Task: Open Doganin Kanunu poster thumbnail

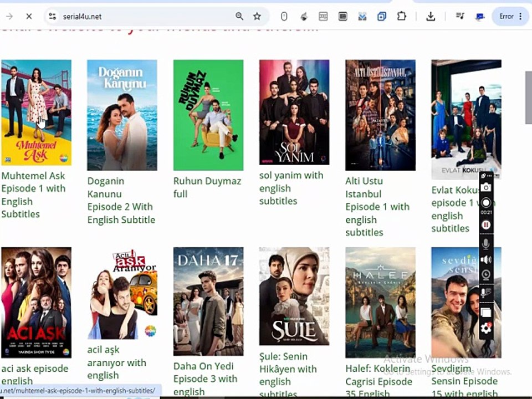Action: point(122,115)
